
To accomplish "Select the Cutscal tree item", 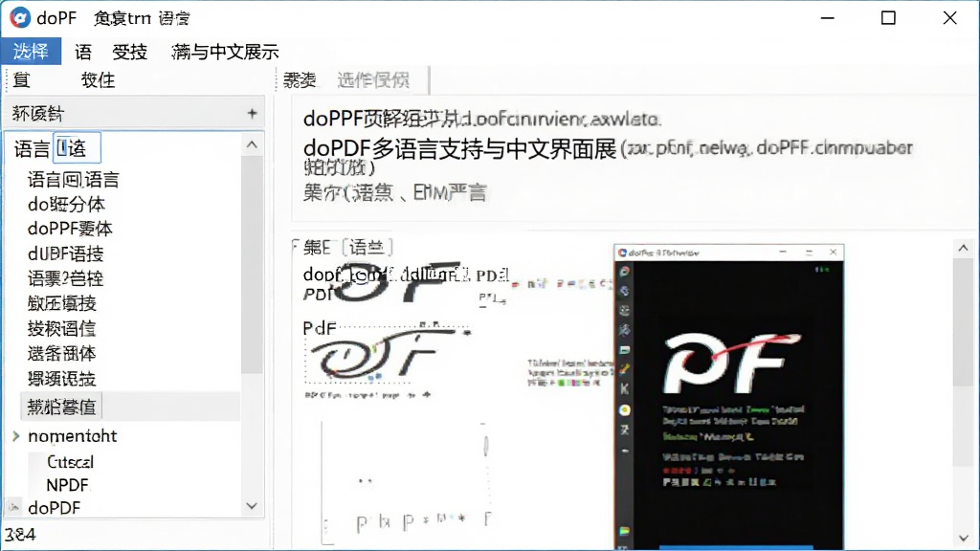I will [x=70, y=462].
